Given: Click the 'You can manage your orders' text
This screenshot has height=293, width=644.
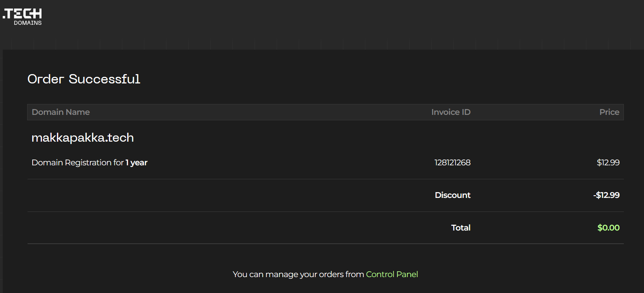Looking at the screenshot, I should coord(298,274).
